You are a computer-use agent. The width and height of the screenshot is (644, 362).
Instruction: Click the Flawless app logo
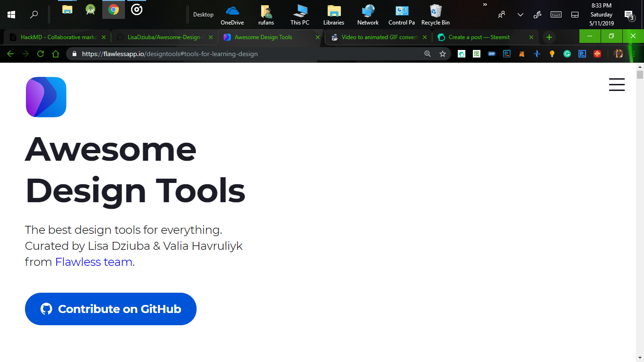click(46, 97)
